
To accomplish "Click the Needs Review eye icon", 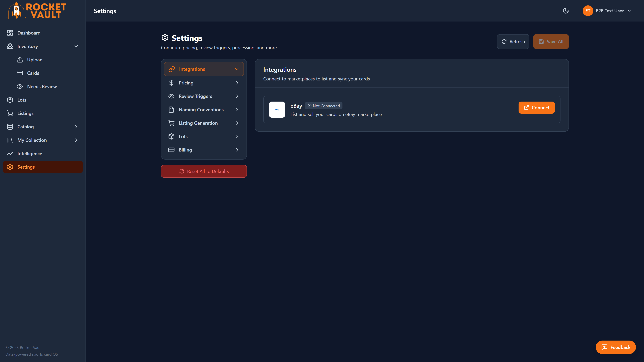I will click(x=20, y=86).
